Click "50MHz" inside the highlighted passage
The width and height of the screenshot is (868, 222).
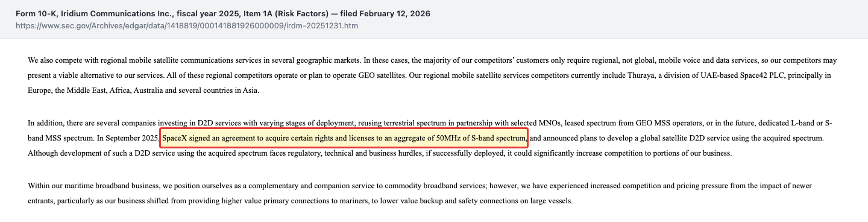449,138
